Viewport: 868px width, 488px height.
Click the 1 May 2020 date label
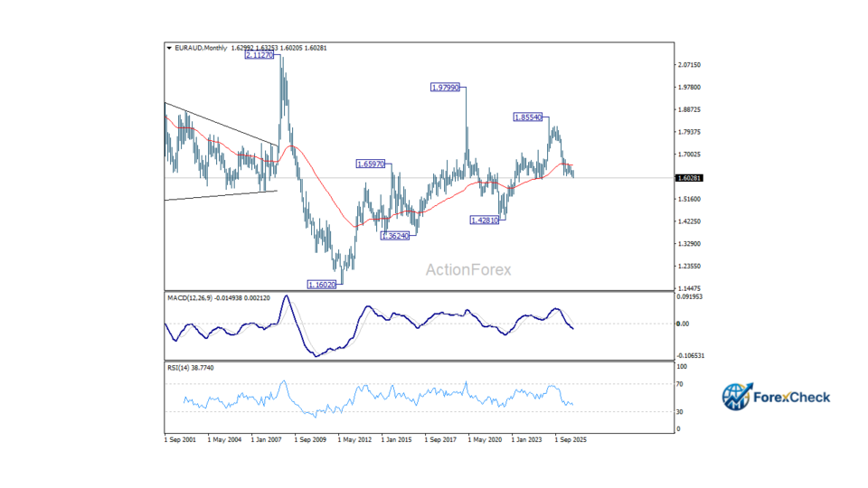point(485,440)
